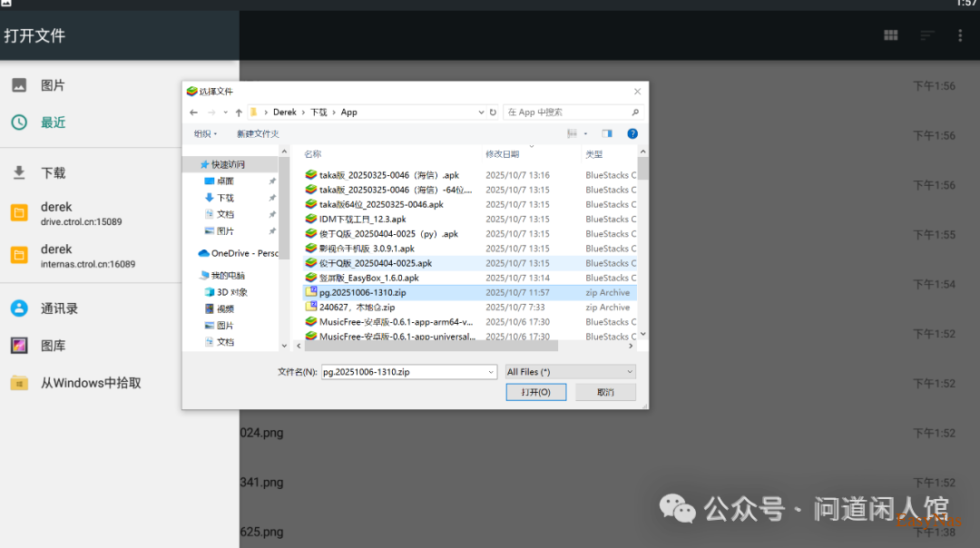980x548 pixels.
Task: Click the 文件名 input field
Action: [x=408, y=372]
